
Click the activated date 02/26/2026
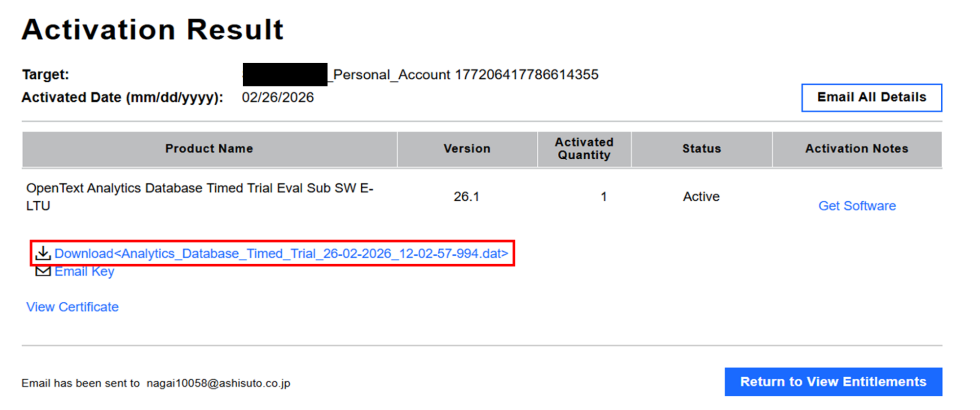tap(277, 97)
